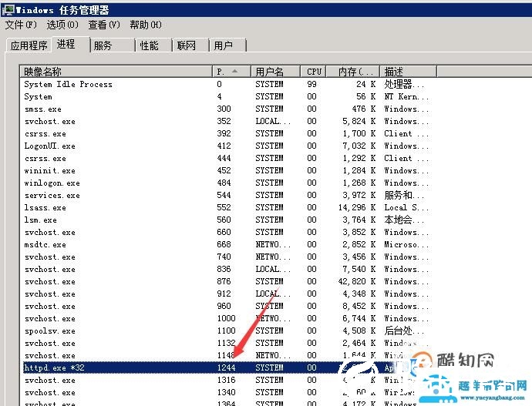The width and height of the screenshot is (532, 406).
Task: Sort by 内存 column header
Action: [x=353, y=72]
